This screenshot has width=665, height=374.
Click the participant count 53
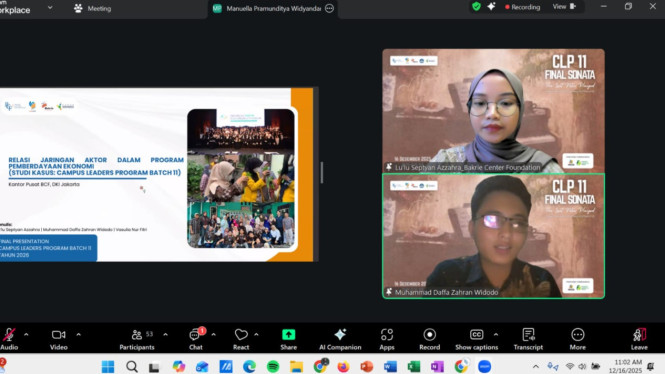(149, 334)
